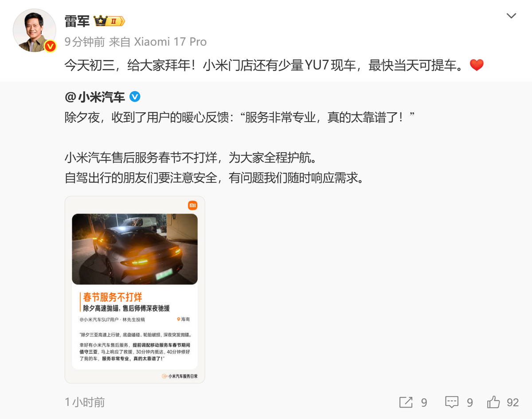Open the 雷军 username profile link
The image size is (532, 419).
[x=77, y=21]
